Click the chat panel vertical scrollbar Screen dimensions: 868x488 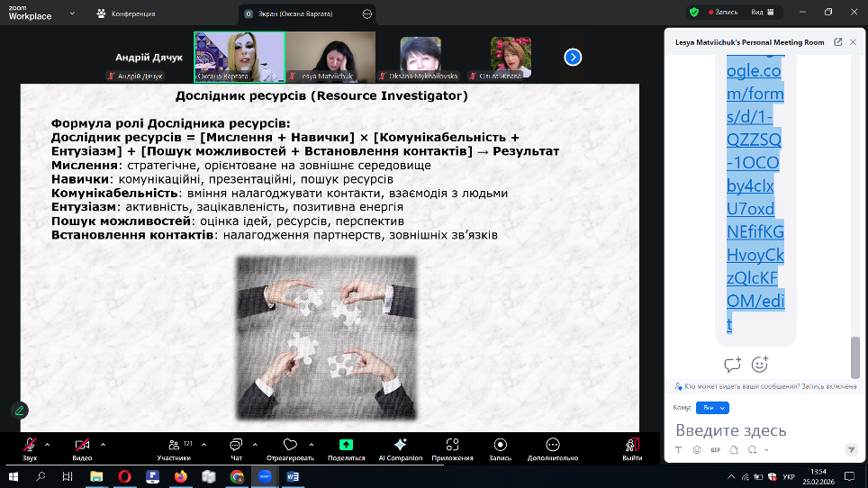tap(855, 357)
